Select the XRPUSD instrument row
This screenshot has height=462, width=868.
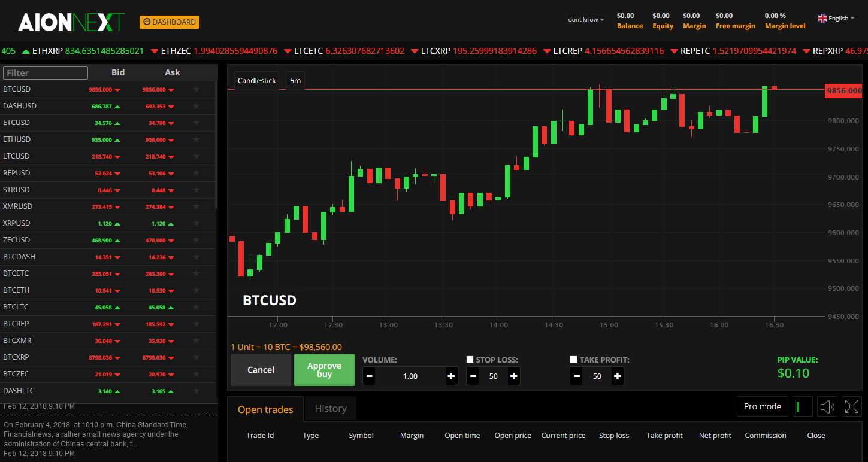tap(108, 223)
